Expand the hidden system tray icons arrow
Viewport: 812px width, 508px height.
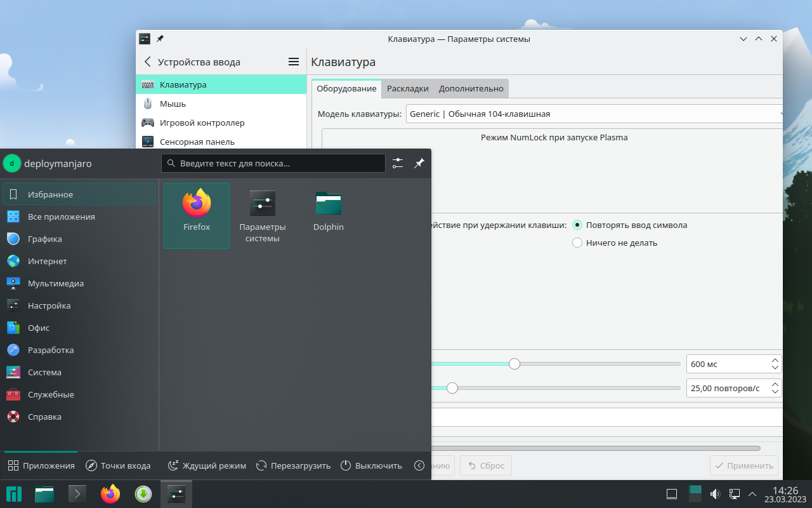point(752,494)
